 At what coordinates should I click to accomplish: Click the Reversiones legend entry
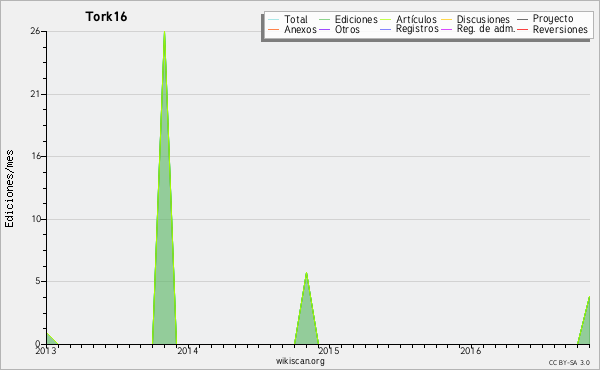click(552, 29)
